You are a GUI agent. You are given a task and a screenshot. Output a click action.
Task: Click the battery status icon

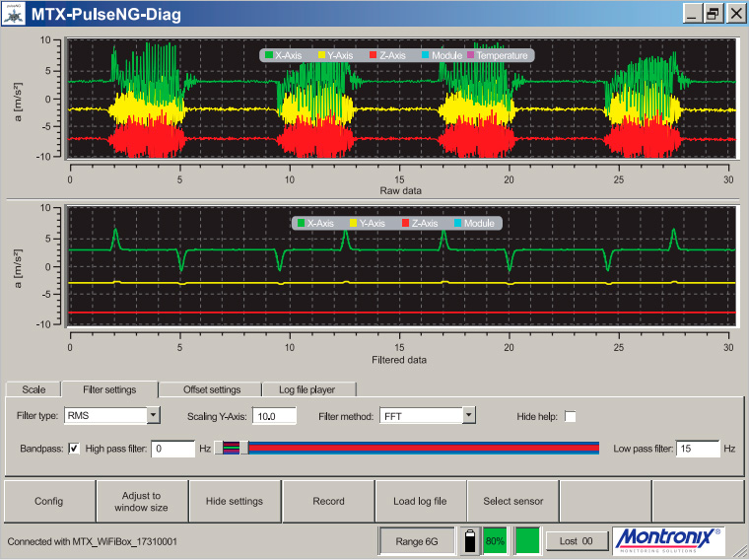[470, 540]
